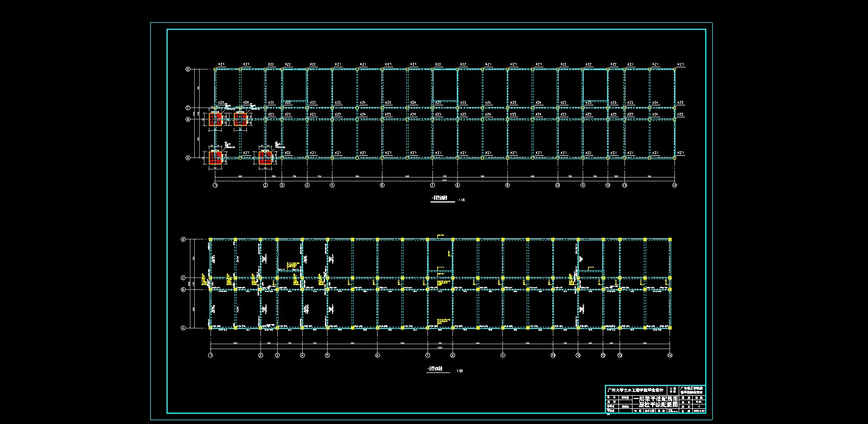Pick grid bubble 1 below upper plan
Image resolution: width=868 pixels, height=424 pixels.
pos(215,185)
